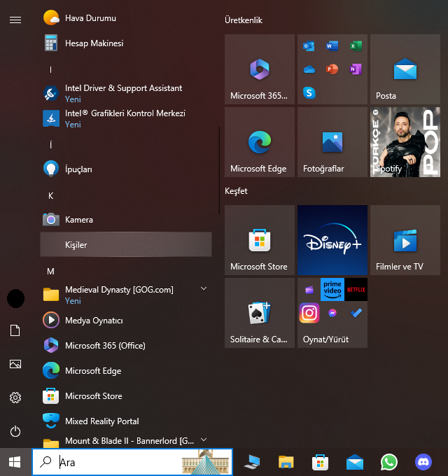Click the Windows Start button

click(15, 462)
